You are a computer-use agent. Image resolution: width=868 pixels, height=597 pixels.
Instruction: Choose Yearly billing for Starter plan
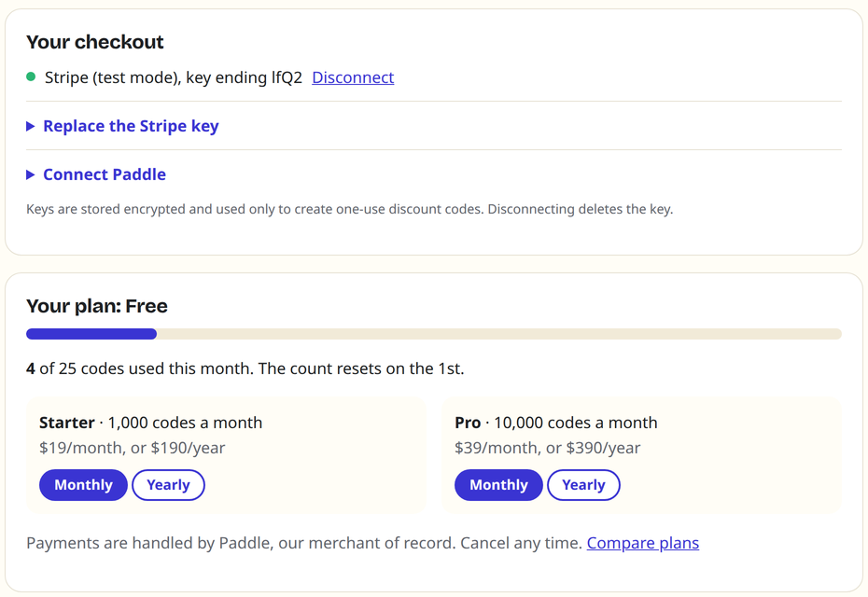pyautogui.click(x=168, y=485)
